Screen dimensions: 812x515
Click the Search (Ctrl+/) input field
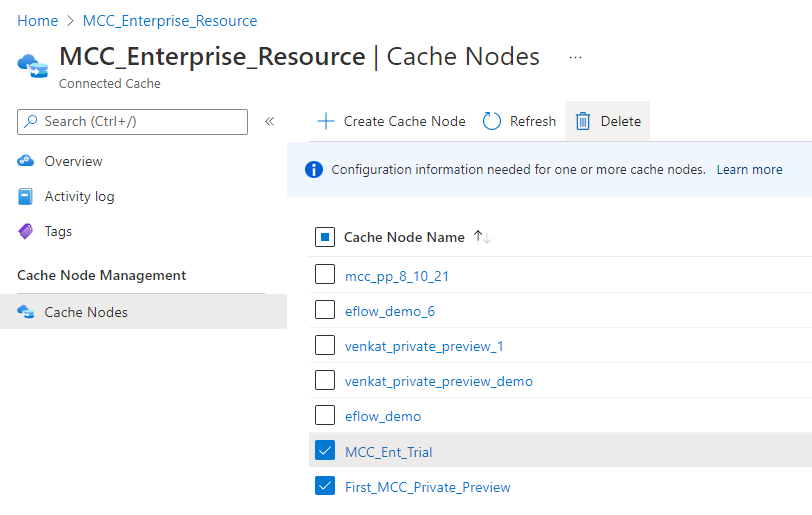(x=140, y=121)
